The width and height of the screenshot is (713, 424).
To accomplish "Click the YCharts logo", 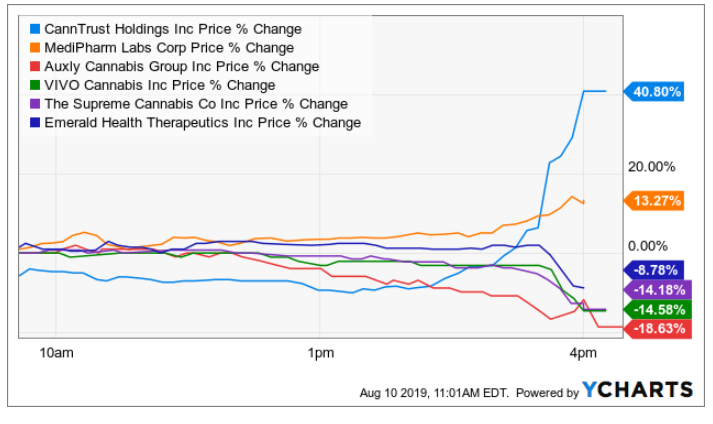I will (637, 390).
